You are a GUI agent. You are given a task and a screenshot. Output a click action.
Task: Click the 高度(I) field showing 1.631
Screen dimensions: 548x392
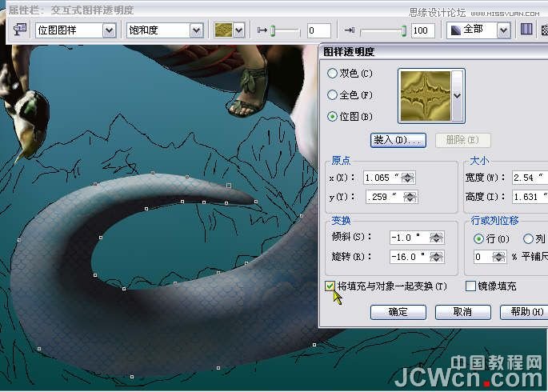click(x=530, y=197)
